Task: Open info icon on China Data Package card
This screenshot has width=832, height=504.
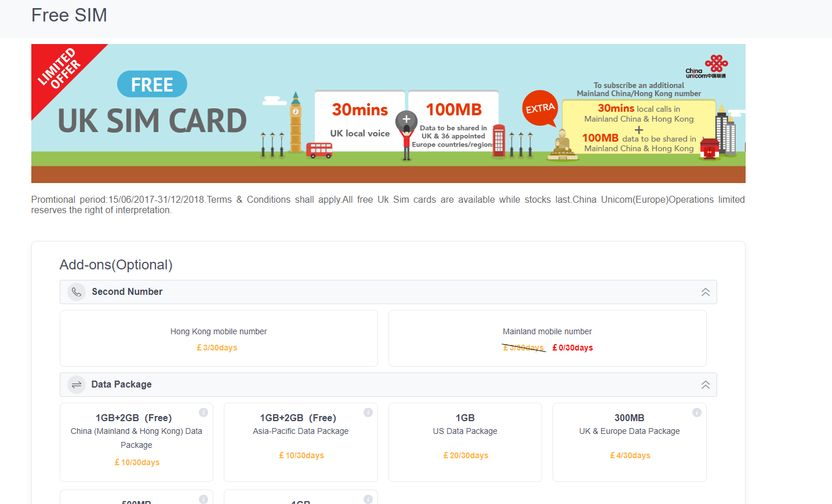Action: pos(204,412)
